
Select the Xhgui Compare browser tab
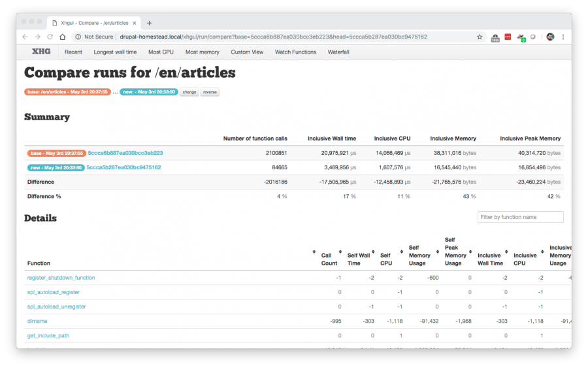point(95,23)
